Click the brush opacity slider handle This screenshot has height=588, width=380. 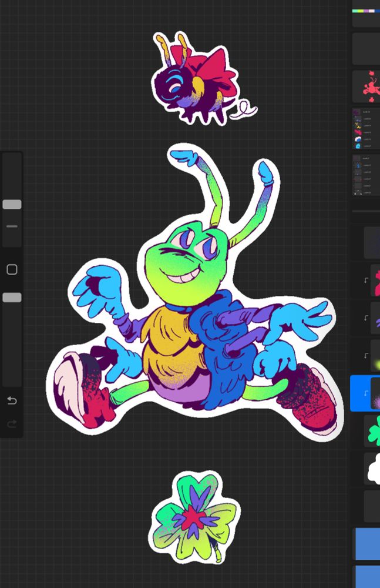click(12, 298)
